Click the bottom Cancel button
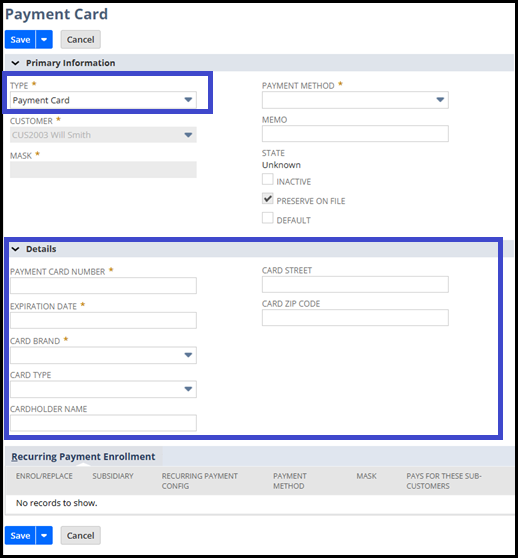518x558 pixels. (81, 535)
